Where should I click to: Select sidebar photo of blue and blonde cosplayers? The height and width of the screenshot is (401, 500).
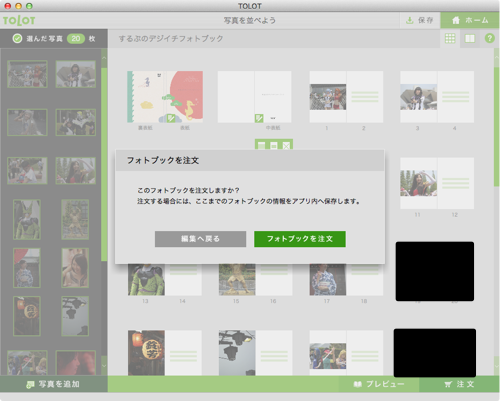tap(27, 363)
